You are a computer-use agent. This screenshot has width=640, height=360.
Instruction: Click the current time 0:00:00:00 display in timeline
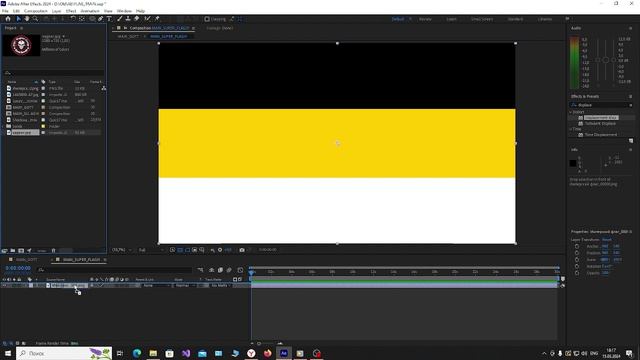click(x=18, y=268)
